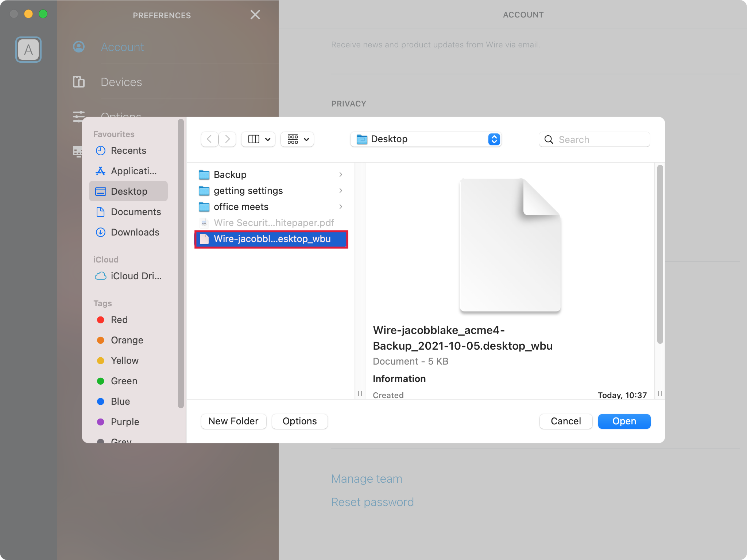
Task: Cancel the file dialog
Action: pos(566,421)
